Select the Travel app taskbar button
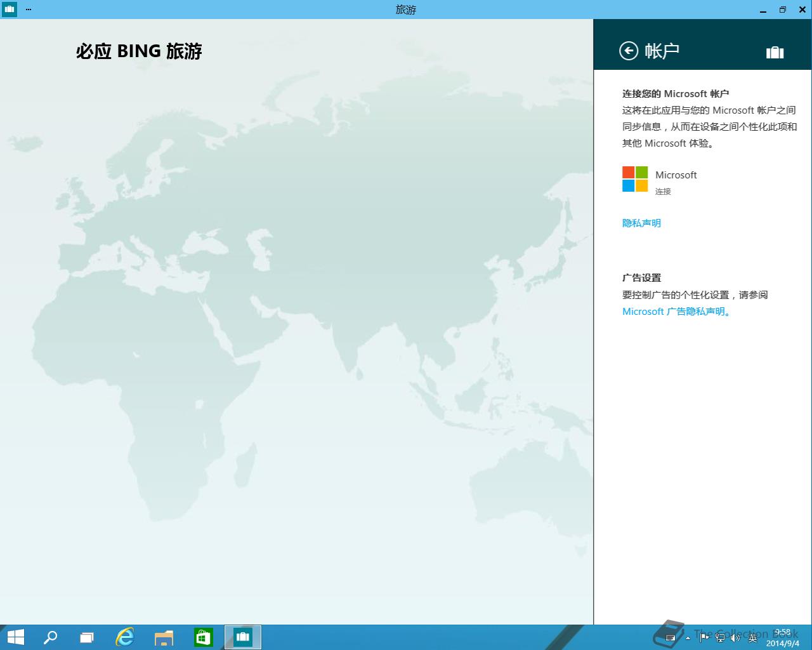Viewport: 812px width, 650px height. click(x=242, y=637)
